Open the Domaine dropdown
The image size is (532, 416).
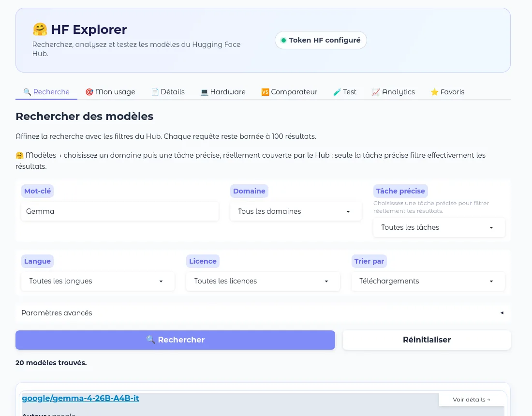pos(296,211)
